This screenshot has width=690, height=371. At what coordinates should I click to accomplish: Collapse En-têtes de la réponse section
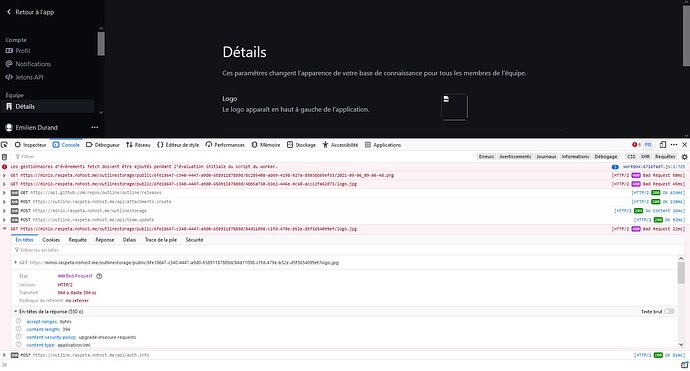pos(15,312)
